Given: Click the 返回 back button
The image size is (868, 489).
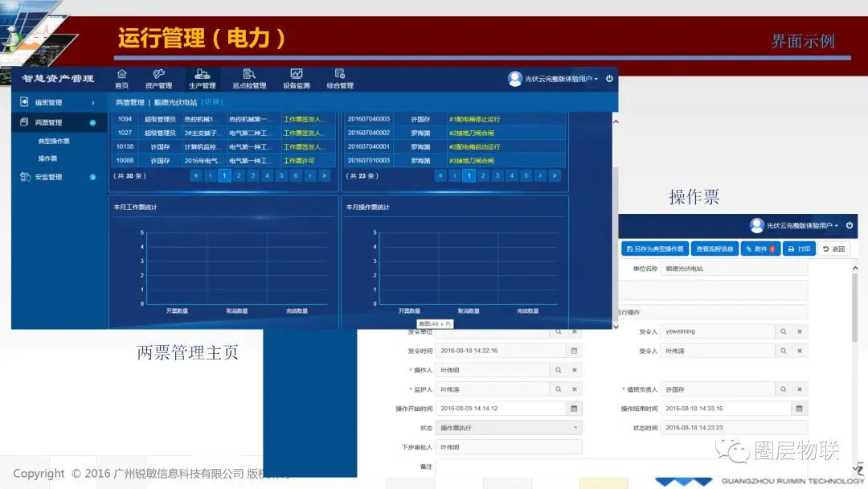Looking at the screenshot, I should click(x=833, y=249).
